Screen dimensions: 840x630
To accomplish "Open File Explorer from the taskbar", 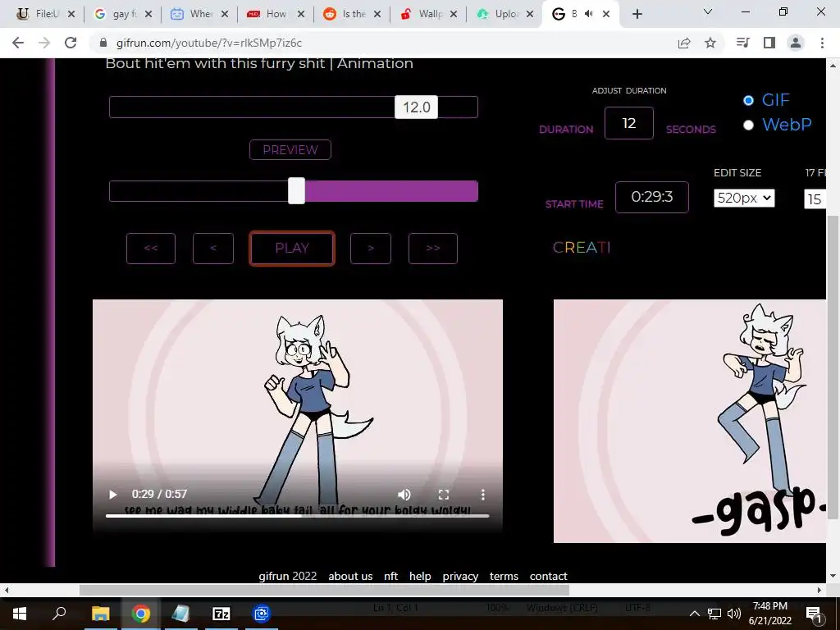I will point(100,614).
